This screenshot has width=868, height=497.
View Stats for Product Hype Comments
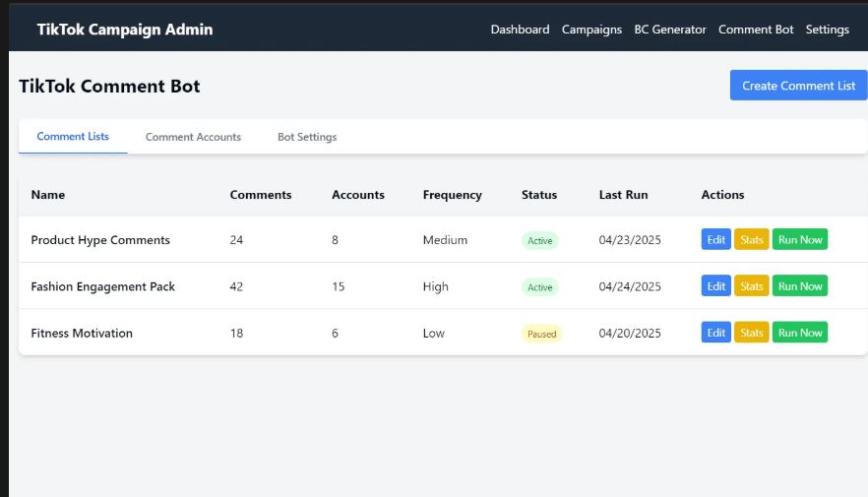tap(752, 240)
